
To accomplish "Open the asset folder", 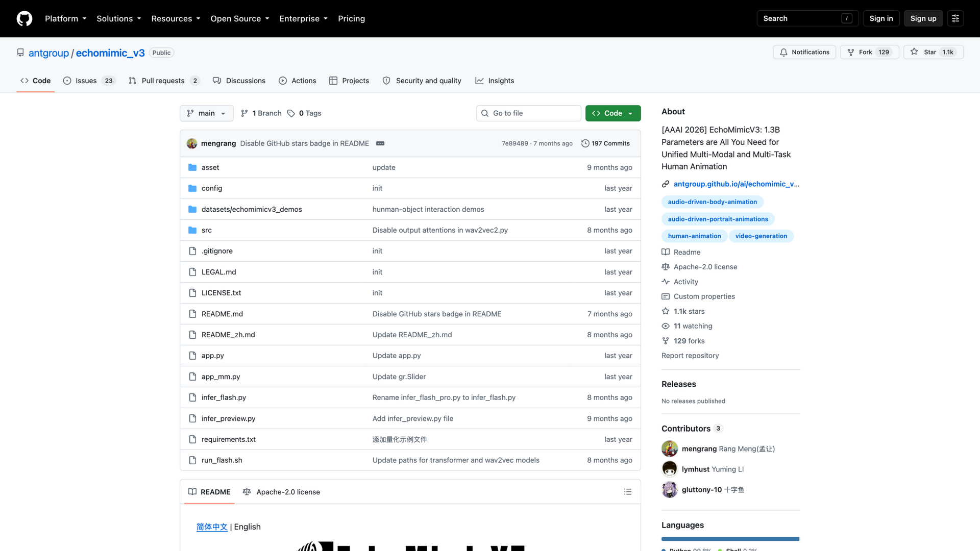I will coord(210,167).
